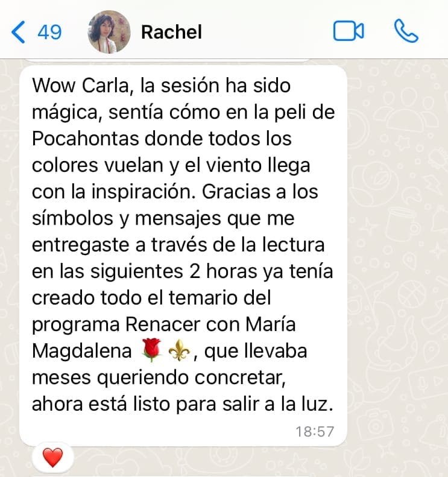Tap the 'símbolos y mensajes' text line

click(x=163, y=219)
